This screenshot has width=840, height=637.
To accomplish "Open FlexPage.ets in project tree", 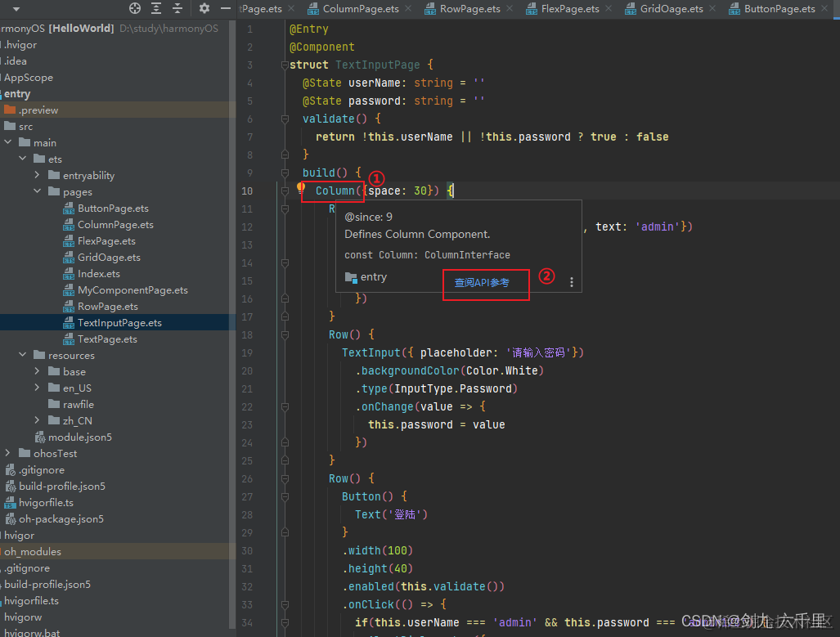I will (106, 241).
